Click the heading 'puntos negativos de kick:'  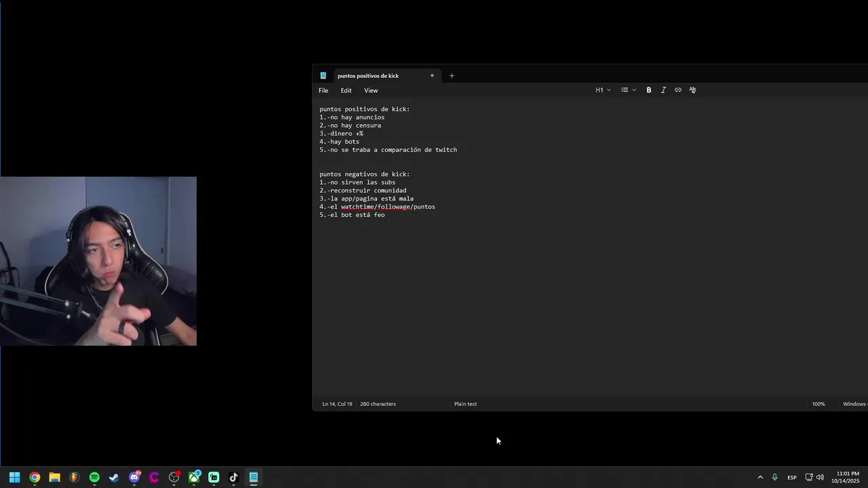[x=365, y=174]
